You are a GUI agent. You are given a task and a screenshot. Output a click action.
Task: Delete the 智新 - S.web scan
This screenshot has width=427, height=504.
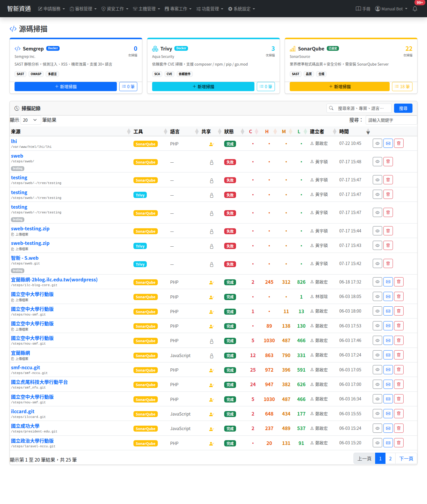click(388, 264)
